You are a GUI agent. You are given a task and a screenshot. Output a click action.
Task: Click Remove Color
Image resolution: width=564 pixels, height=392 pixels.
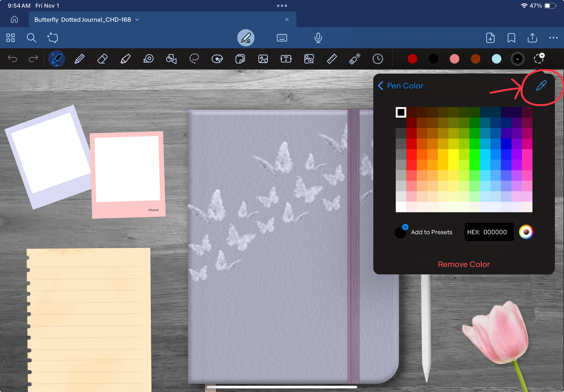tap(464, 264)
